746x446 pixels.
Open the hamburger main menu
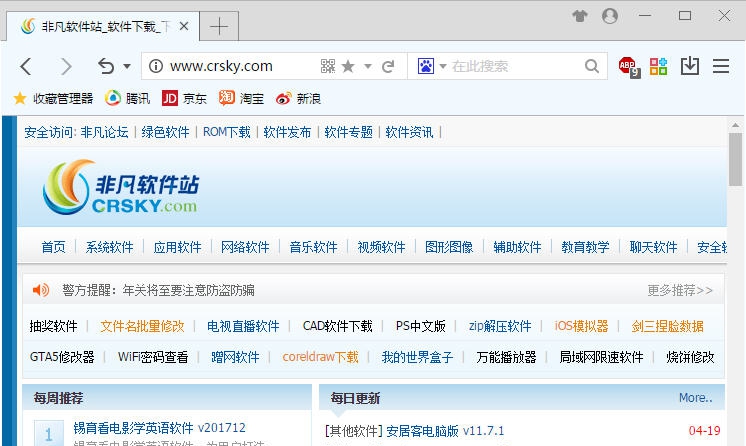coord(721,66)
